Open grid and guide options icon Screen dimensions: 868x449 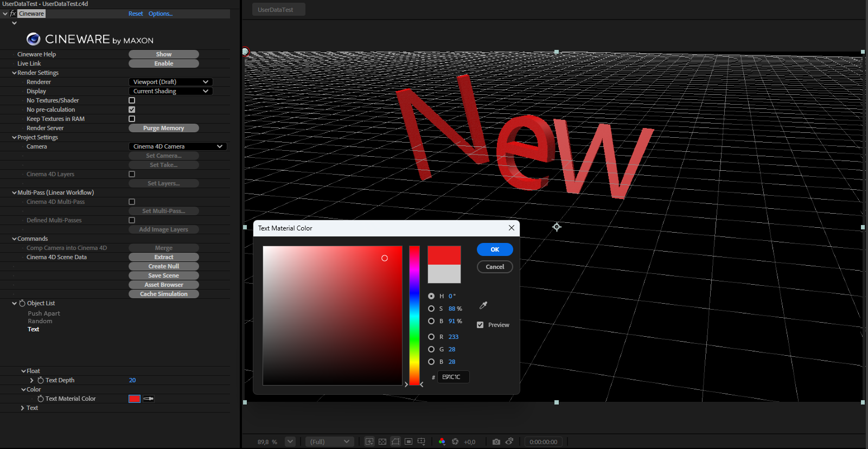point(422,441)
